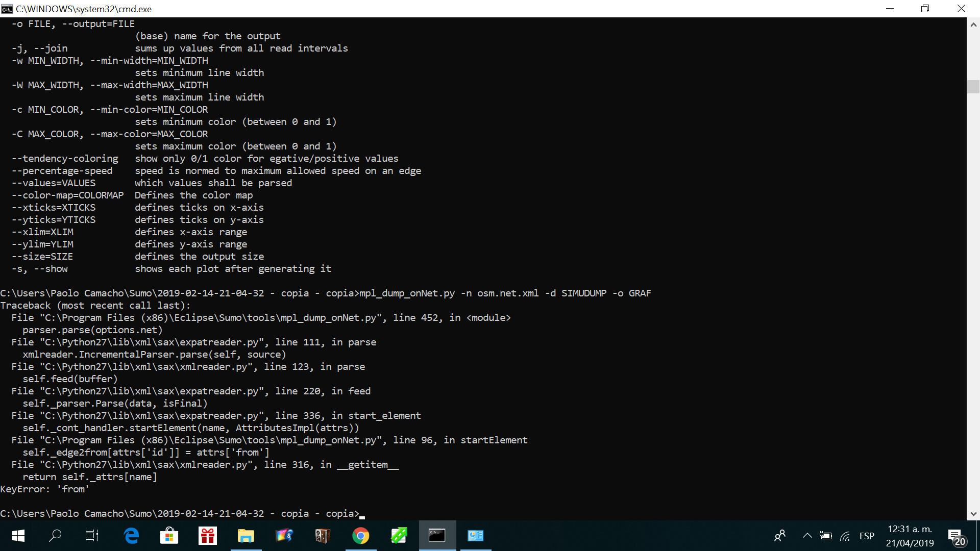Open the Microsoft Store taskbar icon
980x551 pixels.
pyautogui.click(x=169, y=536)
